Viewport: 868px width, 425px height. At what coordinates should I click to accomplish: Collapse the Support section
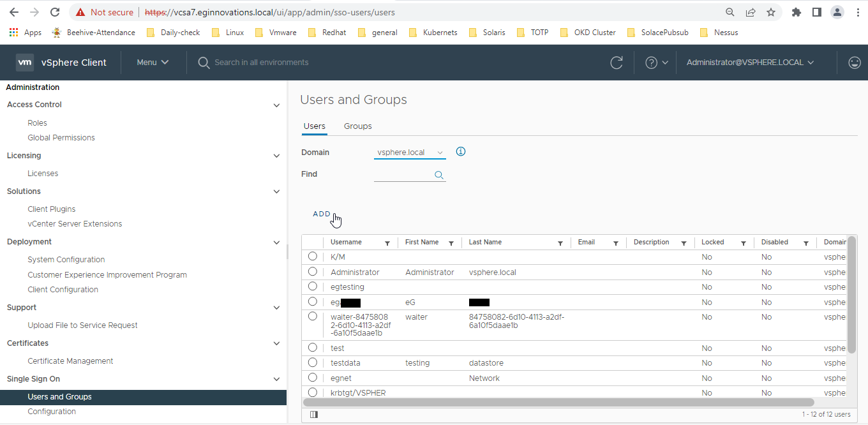point(276,308)
